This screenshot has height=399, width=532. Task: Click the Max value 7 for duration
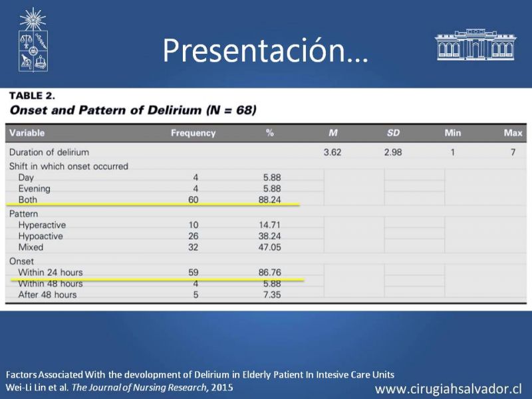click(x=513, y=152)
